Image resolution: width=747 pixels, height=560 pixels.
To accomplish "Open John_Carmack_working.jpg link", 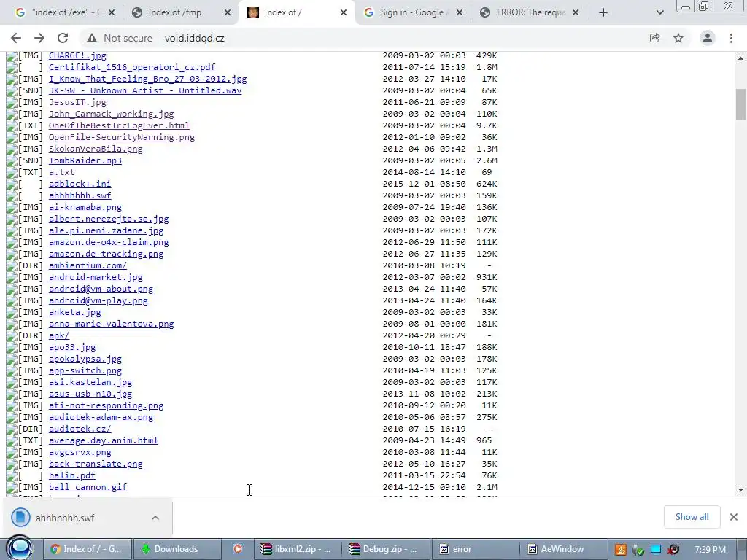I will 111,114.
